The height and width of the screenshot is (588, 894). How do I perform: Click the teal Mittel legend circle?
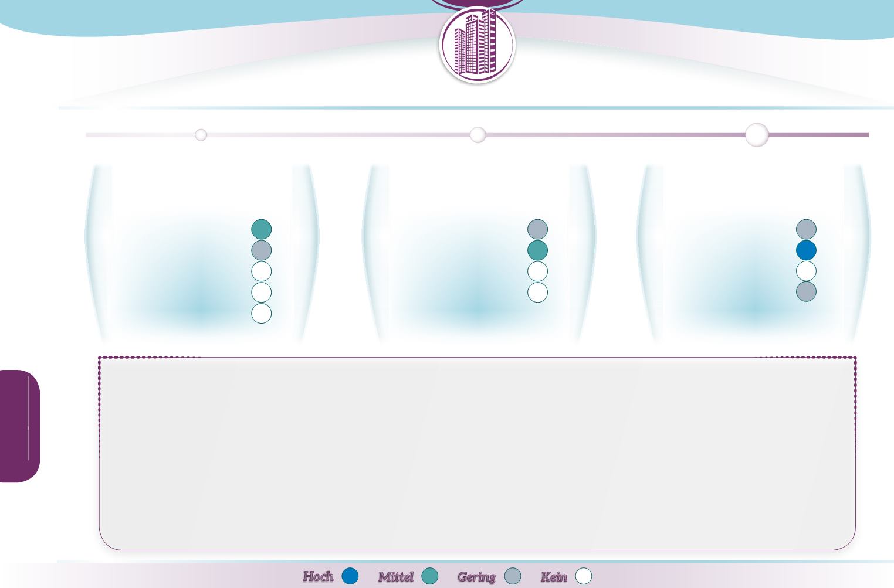click(x=430, y=576)
